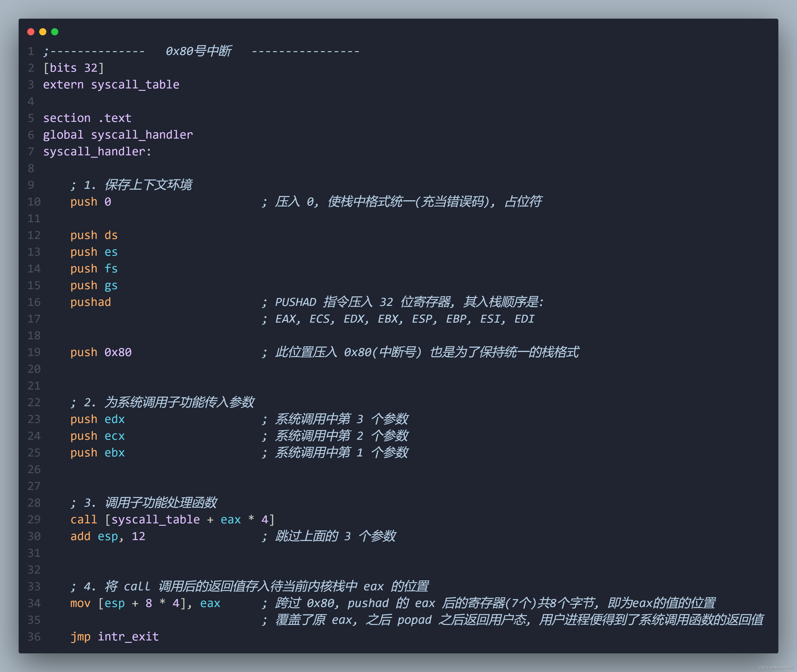
Task: Click the 'pushad' instruction
Action: [91, 302]
